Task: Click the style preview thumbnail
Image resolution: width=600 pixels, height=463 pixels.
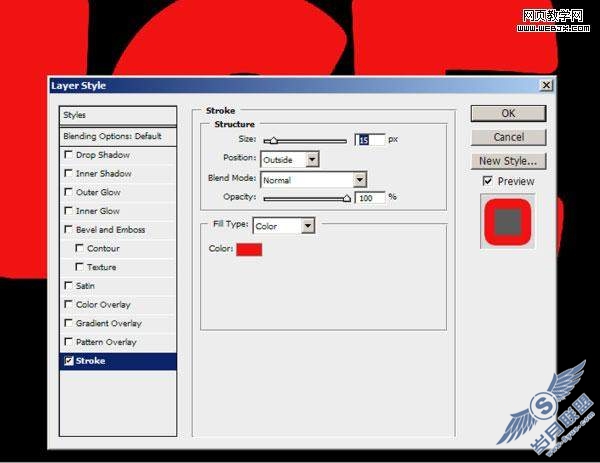Action: tap(508, 221)
